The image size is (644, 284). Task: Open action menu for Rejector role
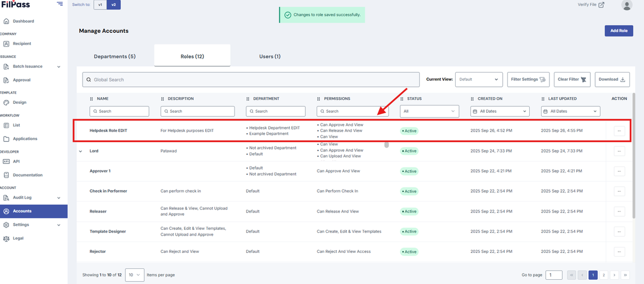click(x=619, y=251)
